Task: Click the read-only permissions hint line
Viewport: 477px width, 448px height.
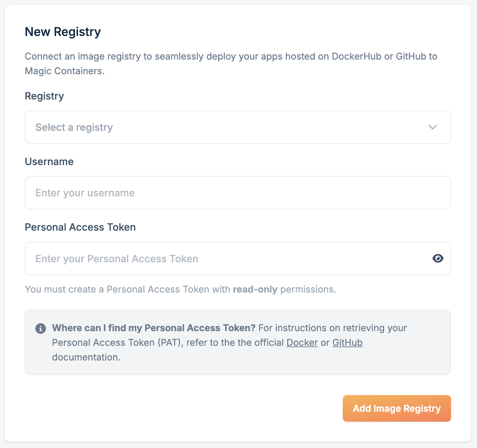Action: pos(181,290)
